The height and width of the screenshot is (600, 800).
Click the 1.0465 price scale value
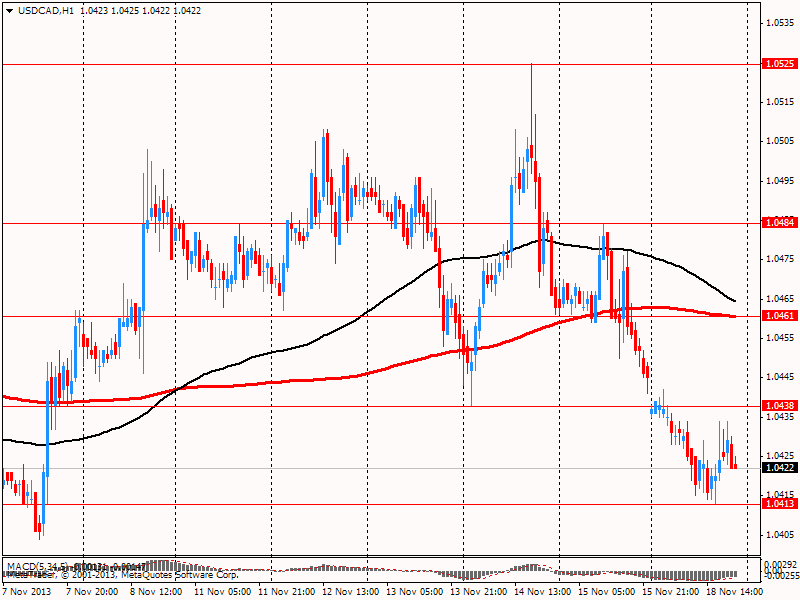781,298
